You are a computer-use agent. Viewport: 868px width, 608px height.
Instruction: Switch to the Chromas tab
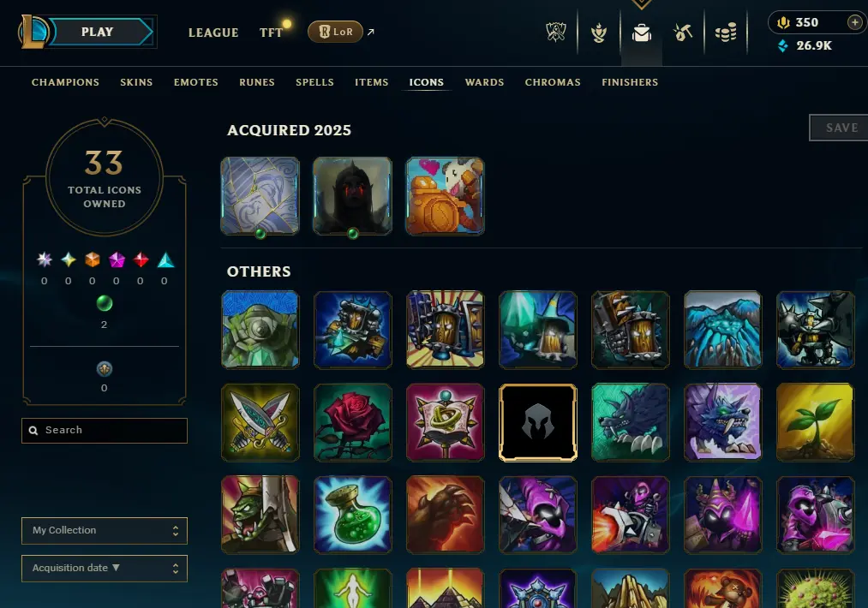553,82
